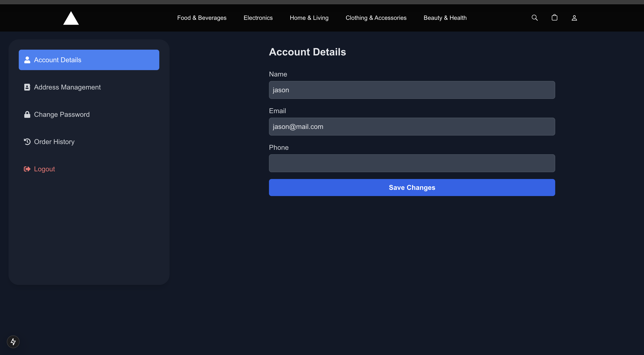Image resolution: width=644 pixels, height=355 pixels.
Task: Click the red logout arrow icon
Action: click(x=27, y=169)
